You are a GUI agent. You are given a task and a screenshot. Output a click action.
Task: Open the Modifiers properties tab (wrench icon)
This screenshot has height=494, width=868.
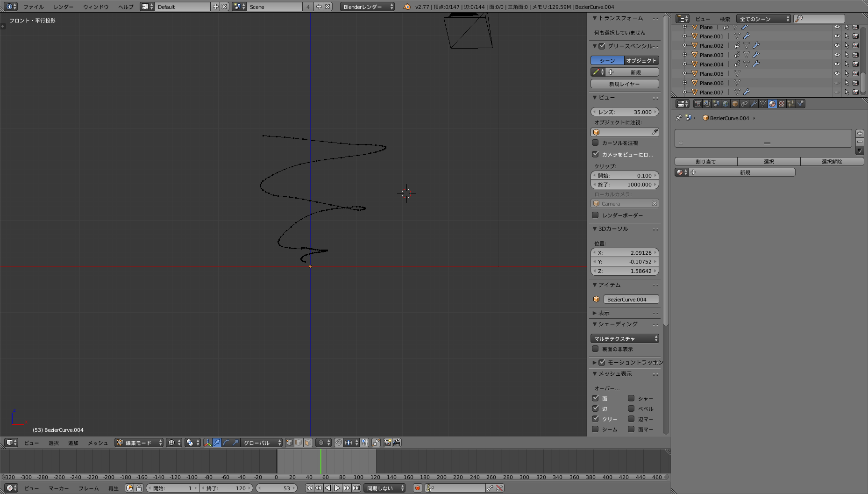click(754, 104)
